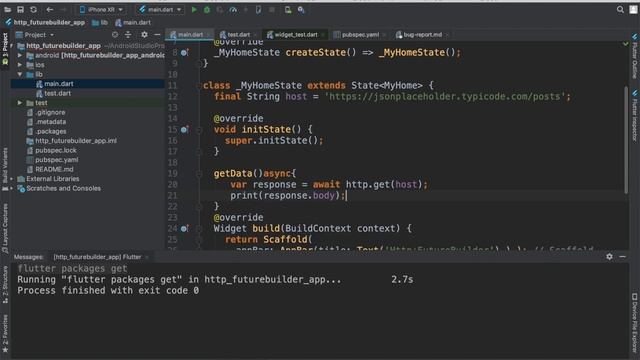Select the [http_futurebuilder_app] Flutter messages tab
The image size is (640, 360).
(97, 257)
